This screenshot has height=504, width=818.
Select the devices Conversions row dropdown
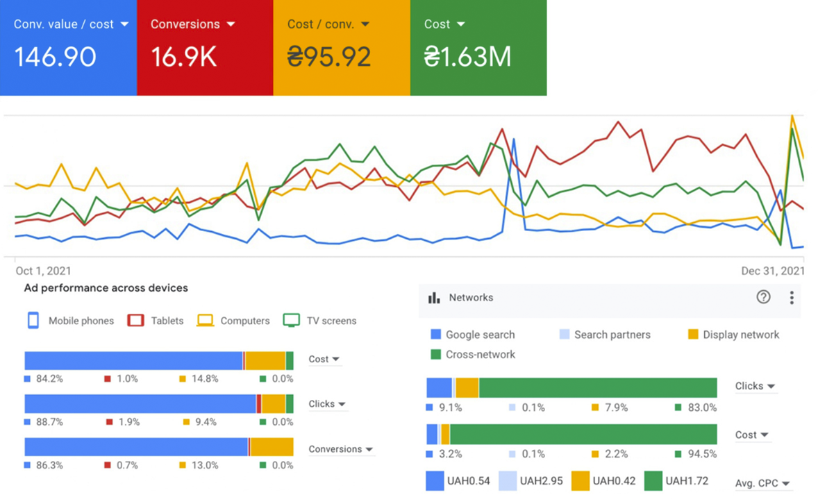340,449
